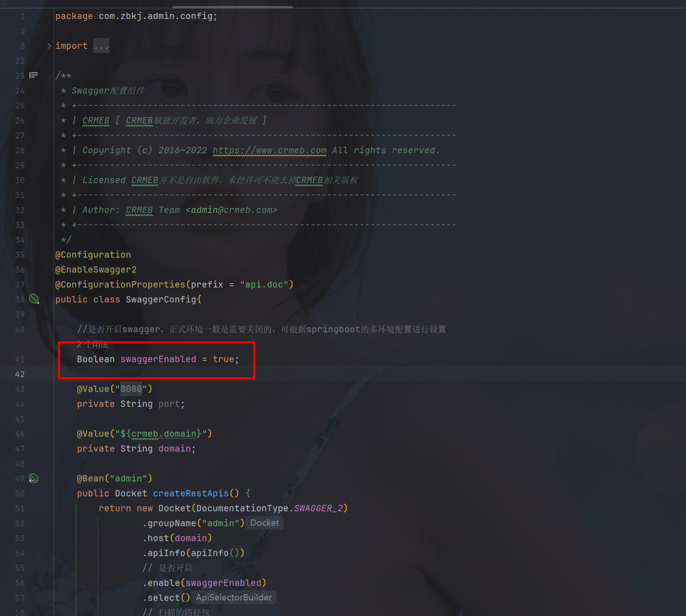The image size is (686, 616).
Task: Click the 'true' value on line 41
Action: point(223,359)
